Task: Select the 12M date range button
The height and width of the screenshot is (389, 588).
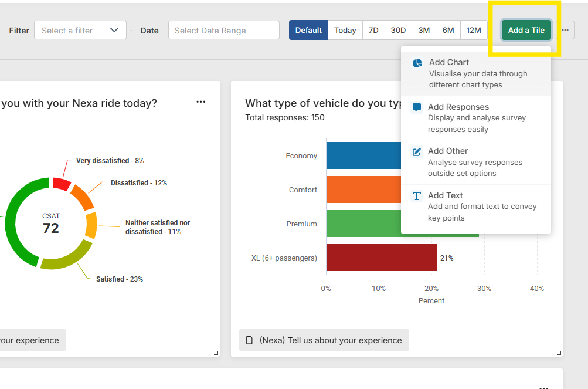Action: 474,30
